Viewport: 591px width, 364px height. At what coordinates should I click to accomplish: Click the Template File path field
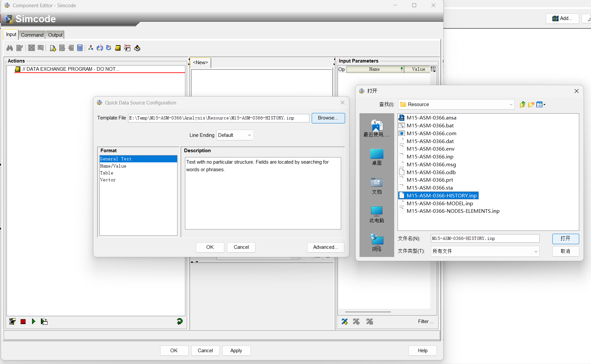[218, 118]
